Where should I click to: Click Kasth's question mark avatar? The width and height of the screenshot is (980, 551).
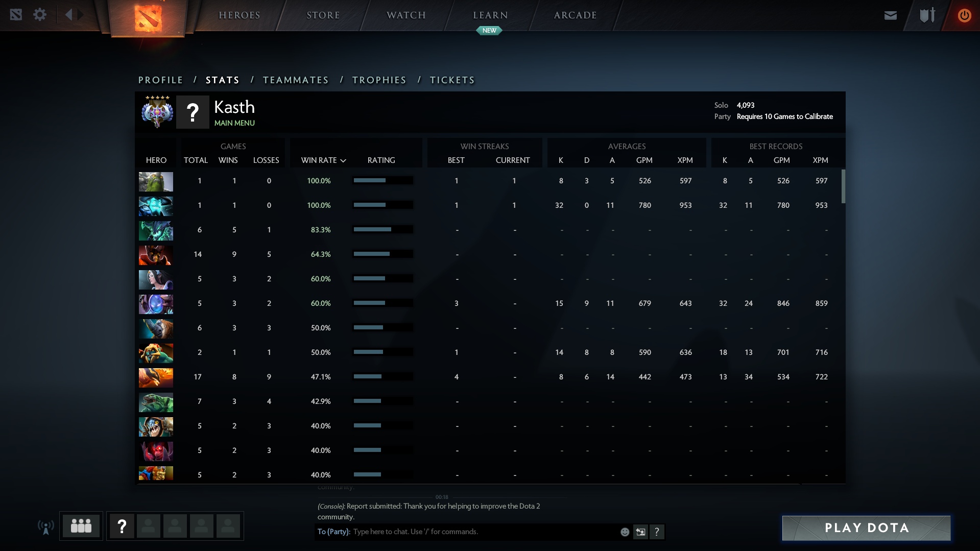click(x=193, y=112)
